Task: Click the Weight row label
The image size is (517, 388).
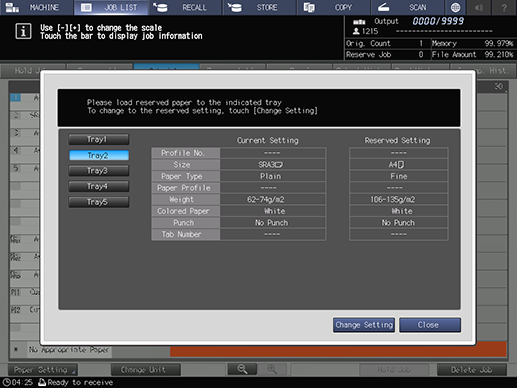Action: click(x=186, y=199)
